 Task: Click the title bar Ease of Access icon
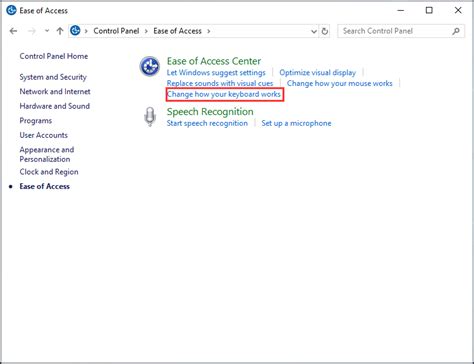(11, 11)
